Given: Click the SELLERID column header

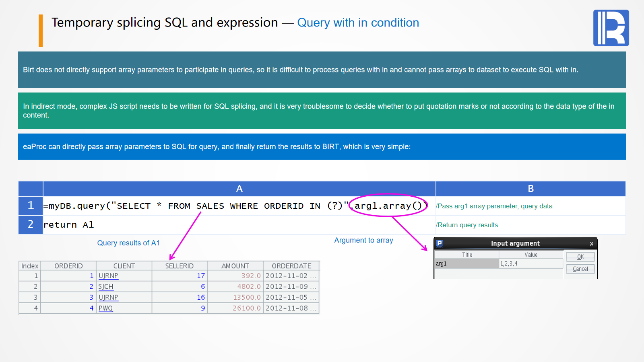Looking at the screenshot, I should 180,266.
